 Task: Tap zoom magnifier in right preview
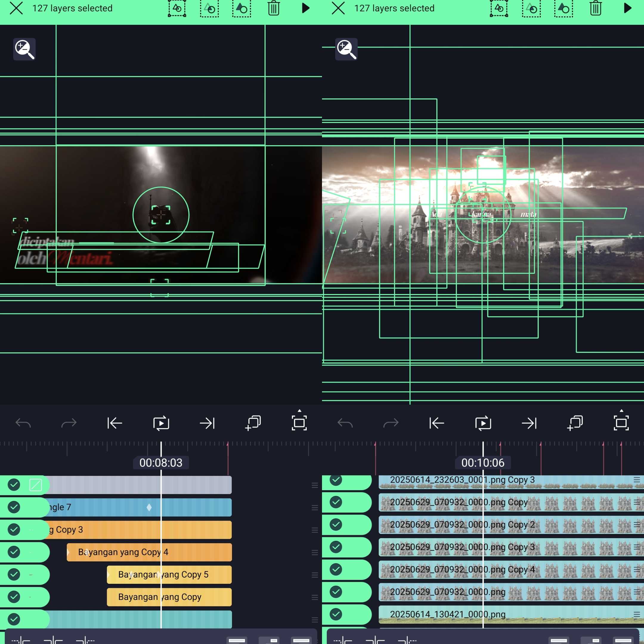[346, 49]
